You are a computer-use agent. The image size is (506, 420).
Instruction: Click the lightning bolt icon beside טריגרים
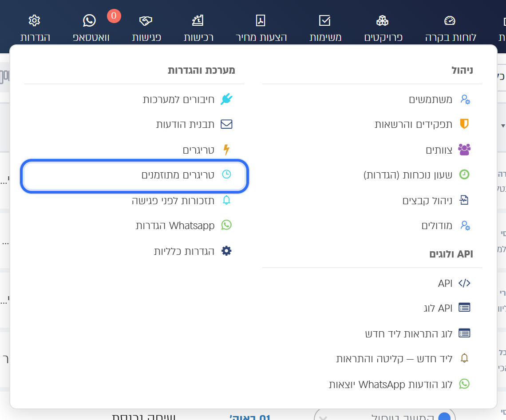tap(226, 150)
